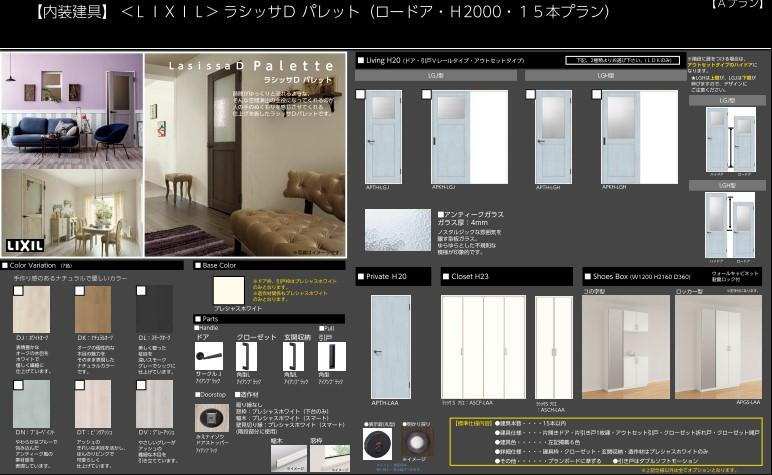The width and height of the screenshot is (772, 475).
Task: Open the Lasissa D Palette brown door photo
Action: click(245, 155)
